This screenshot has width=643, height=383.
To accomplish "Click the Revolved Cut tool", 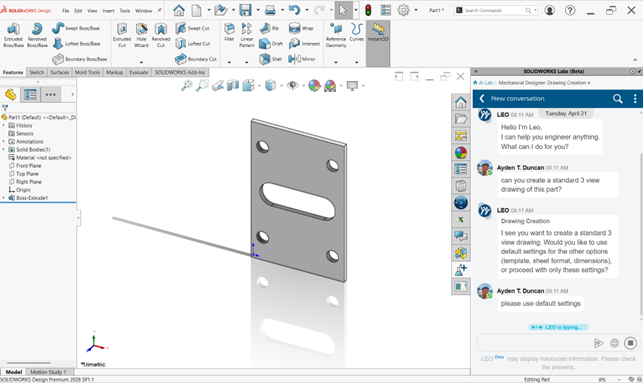I will pos(161,35).
